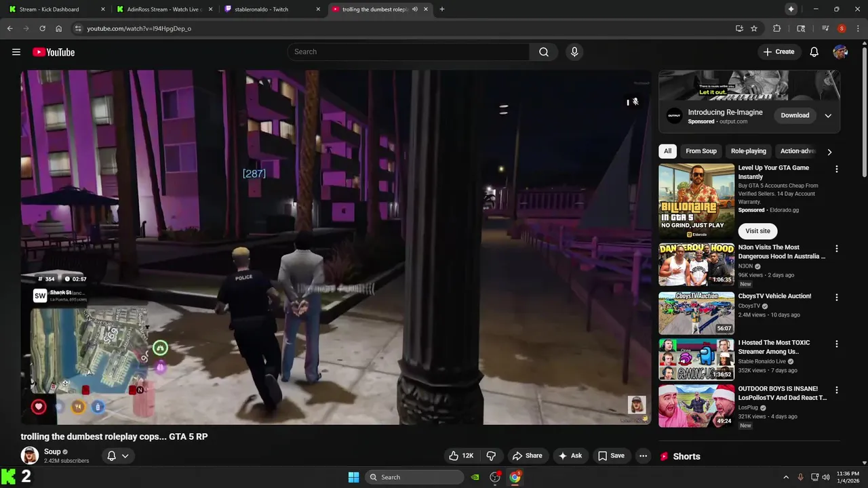Select the Action-adventure filter chip

(797, 151)
